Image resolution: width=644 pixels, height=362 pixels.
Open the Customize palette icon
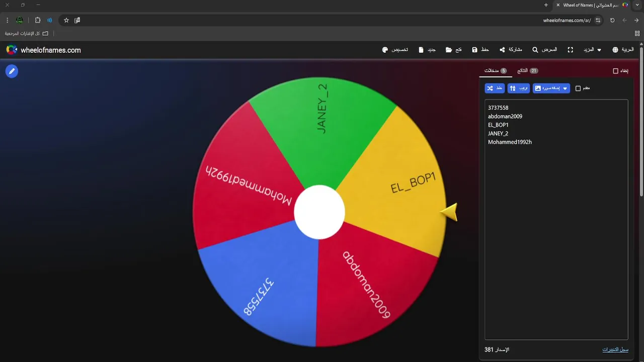(x=385, y=50)
